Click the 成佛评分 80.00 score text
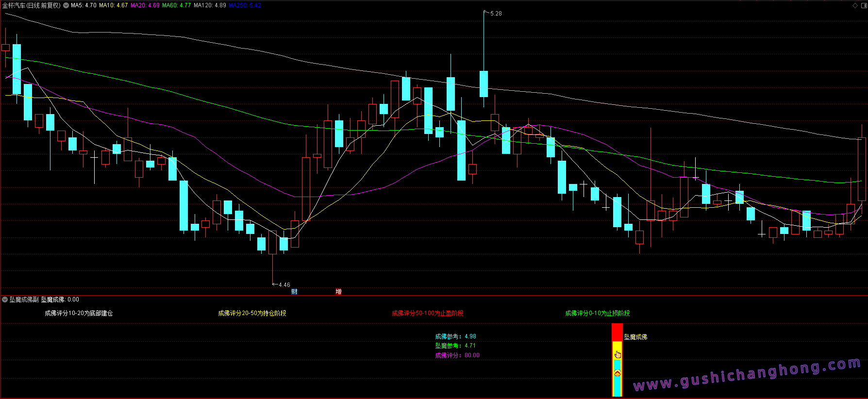This screenshot has width=868, height=399. tap(457, 355)
